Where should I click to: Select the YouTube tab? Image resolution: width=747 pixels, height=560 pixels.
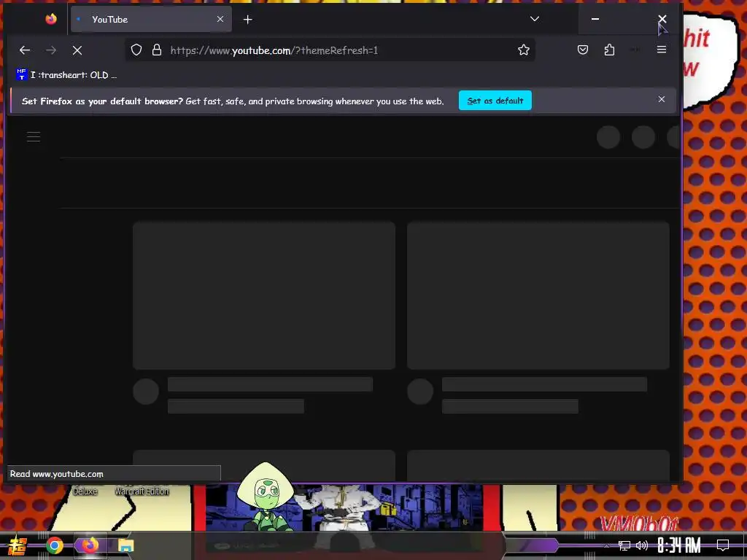point(151,19)
